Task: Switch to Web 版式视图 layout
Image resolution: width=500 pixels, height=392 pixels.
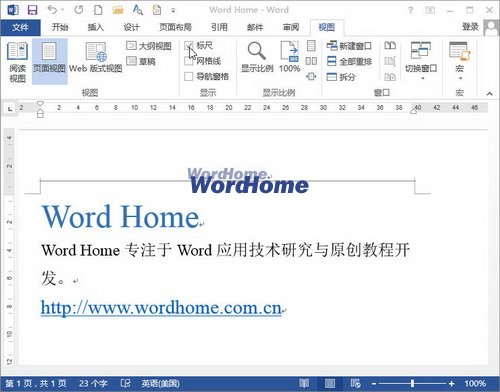Action: (96, 57)
